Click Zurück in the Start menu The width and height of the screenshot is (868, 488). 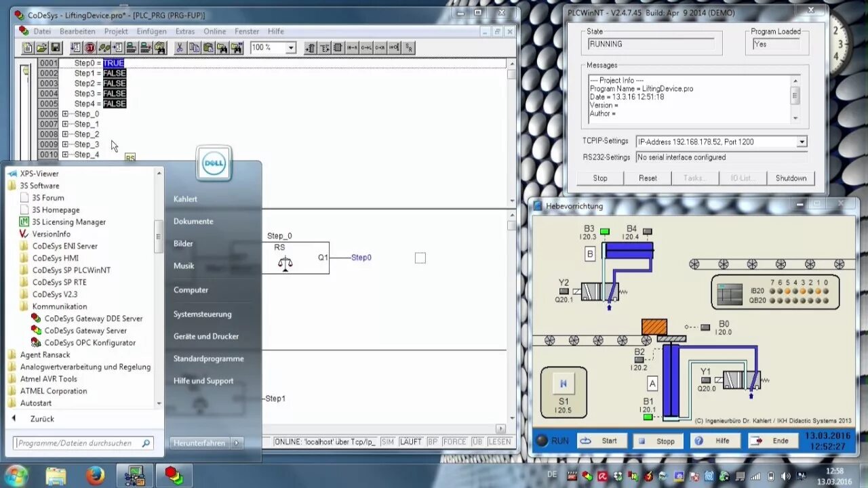pos(42,419)
